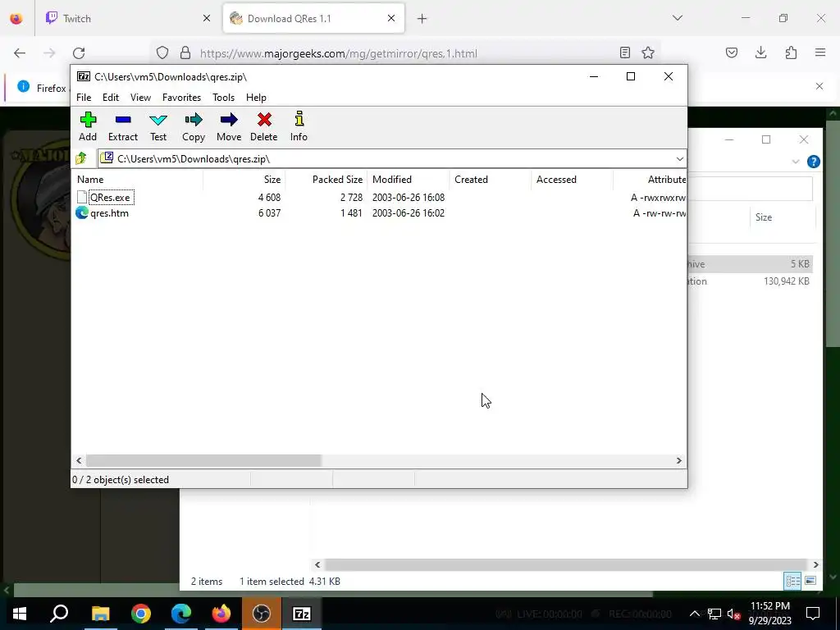Switch File Explorer to large icons view

click(x=810, y=581)
